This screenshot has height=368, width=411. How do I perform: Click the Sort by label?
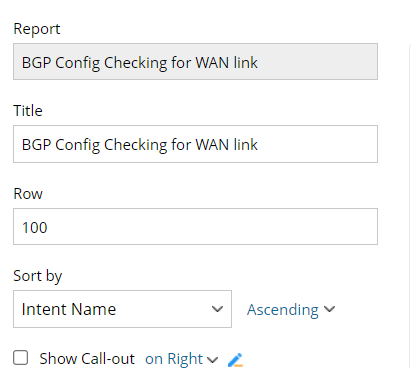(38, 276)
